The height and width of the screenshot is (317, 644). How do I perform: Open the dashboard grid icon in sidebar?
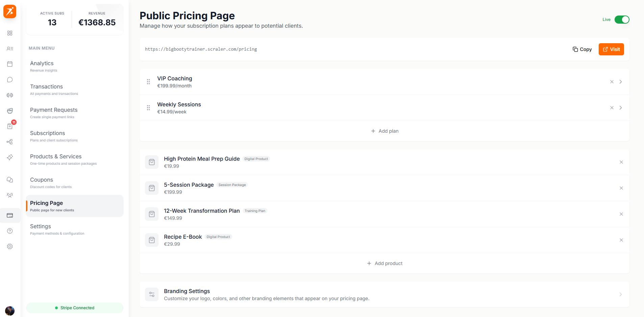[x=10, y=33]
